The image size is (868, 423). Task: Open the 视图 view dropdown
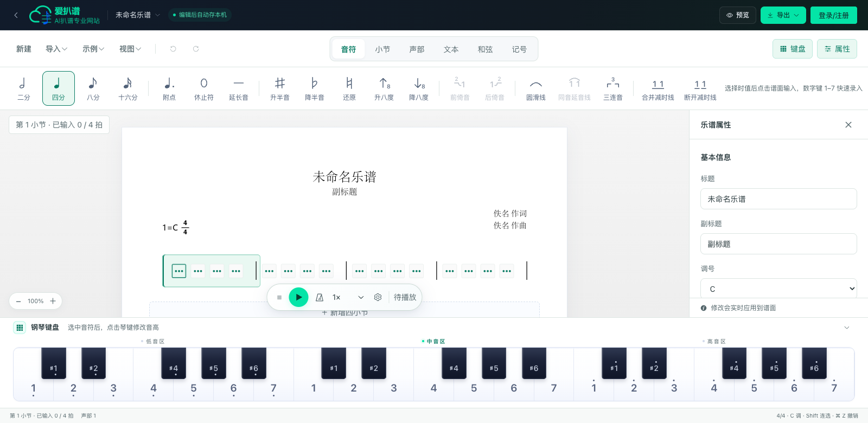click(x=130, y=49)
